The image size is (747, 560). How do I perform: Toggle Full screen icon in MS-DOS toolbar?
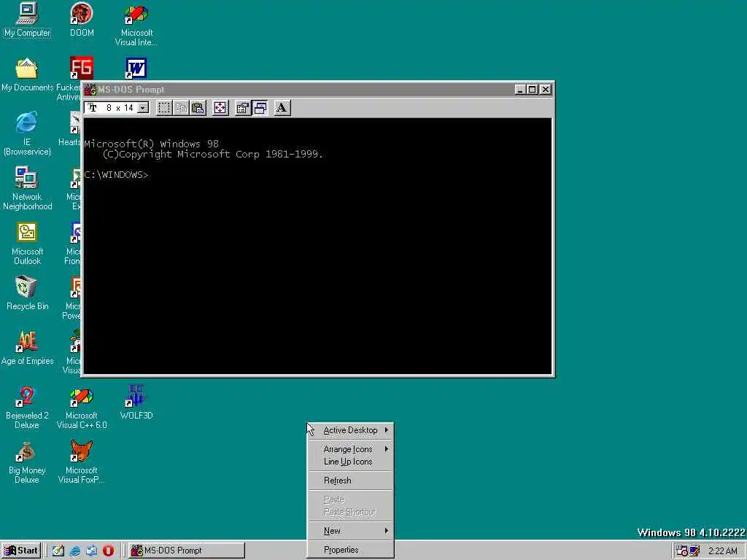point(220,108)
